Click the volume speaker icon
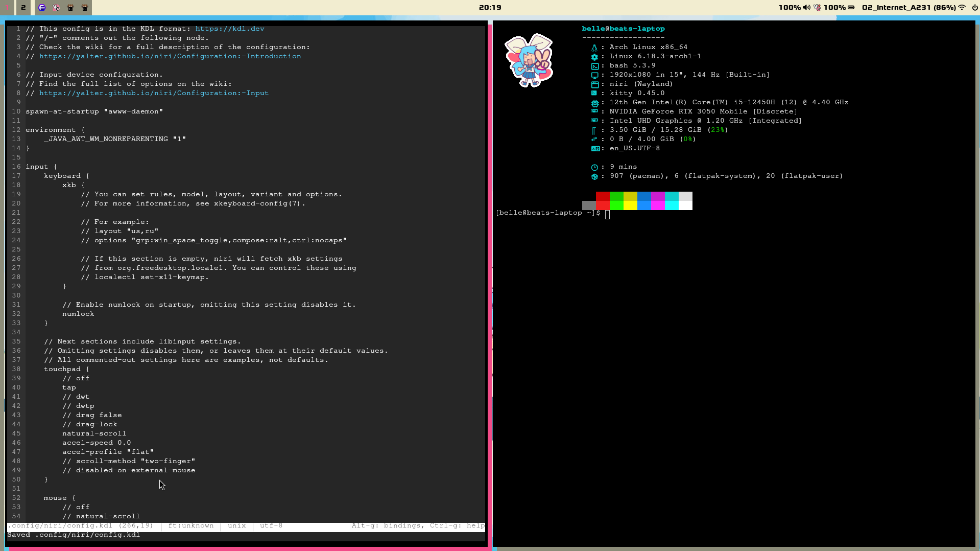 [806, 8]
